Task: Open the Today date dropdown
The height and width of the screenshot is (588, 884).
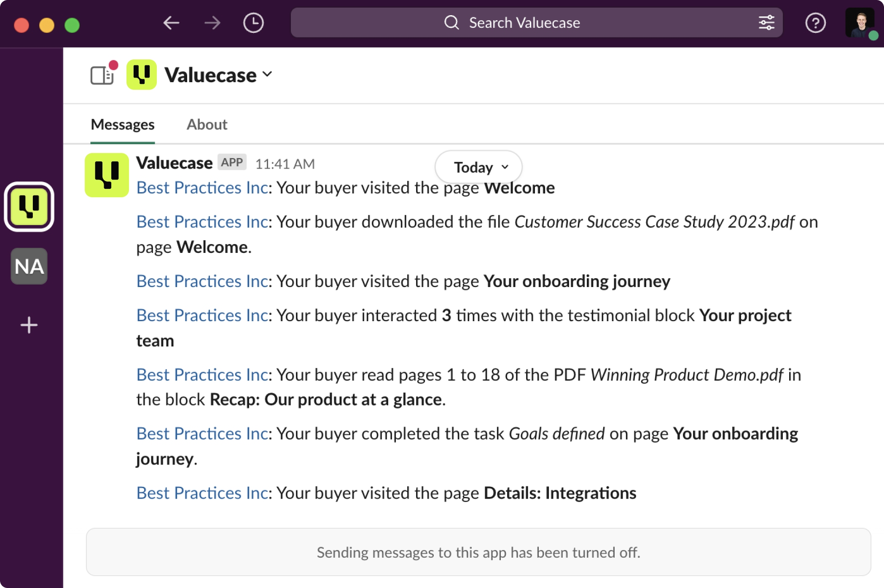Action: tap(478, 167)
